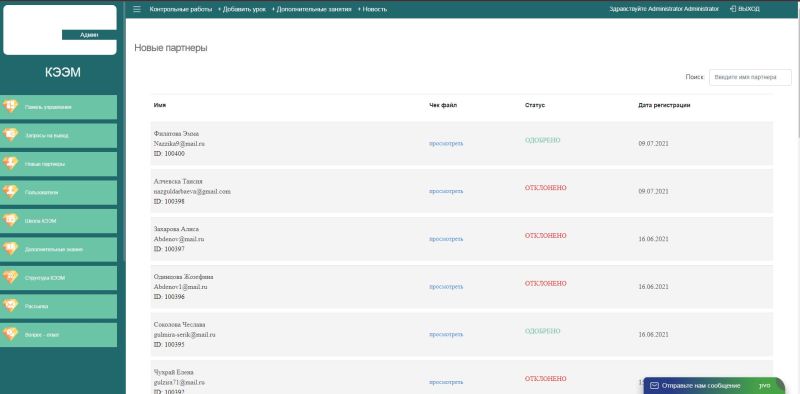Click the diamond icon beside Пользователи
The height and width of the screenshot is (394, 800).
(10, 192)
